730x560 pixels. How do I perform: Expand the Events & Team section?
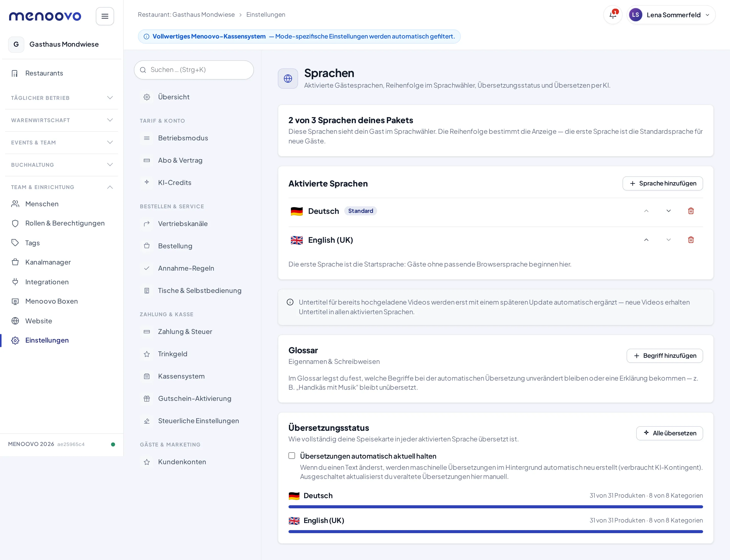pos(62,142)
